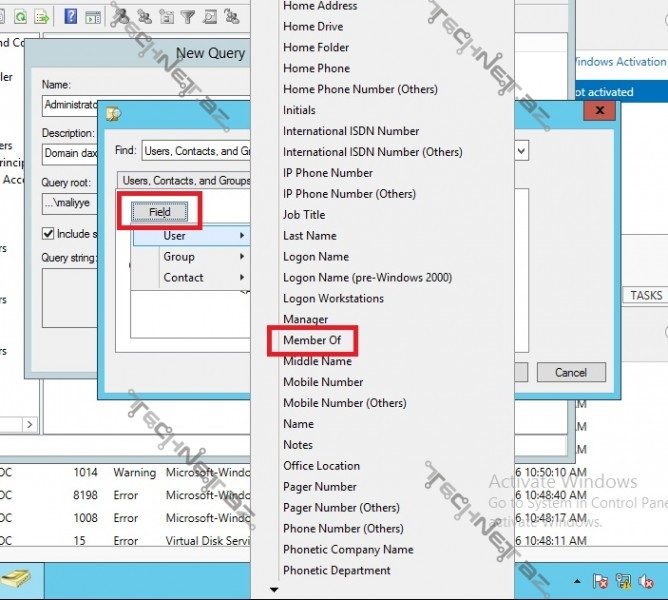Screen dimensions: 668x600
Task: Pick Job Title in the field list
Action: click(304, 215)
